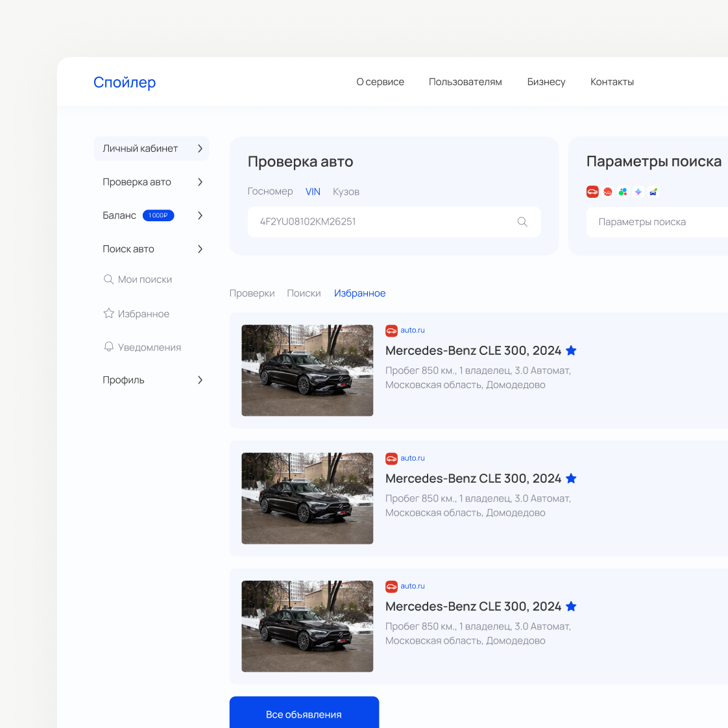The width and height of the screenshot is (728, 728).
Task: Click the auto.ru logo icon on second listing
Action: [x=391, y=459]
